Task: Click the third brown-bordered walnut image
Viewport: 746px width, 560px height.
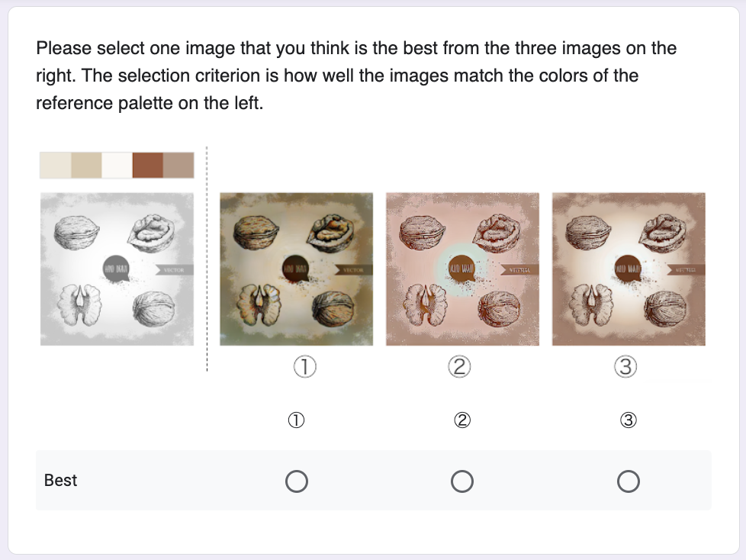Action: pos(629,269)
